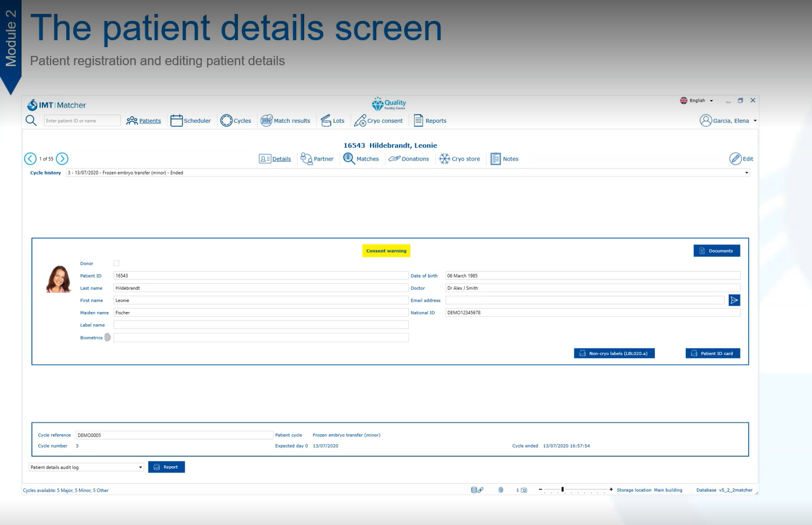This screenshot has width=812, height=525.
Task: Open Cryo consent
Action: (x=379, y=120)
